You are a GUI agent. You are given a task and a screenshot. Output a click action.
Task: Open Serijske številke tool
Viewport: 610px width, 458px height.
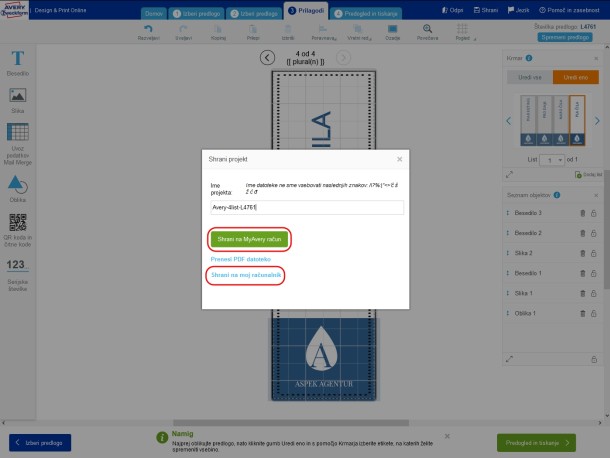(18, 276)
